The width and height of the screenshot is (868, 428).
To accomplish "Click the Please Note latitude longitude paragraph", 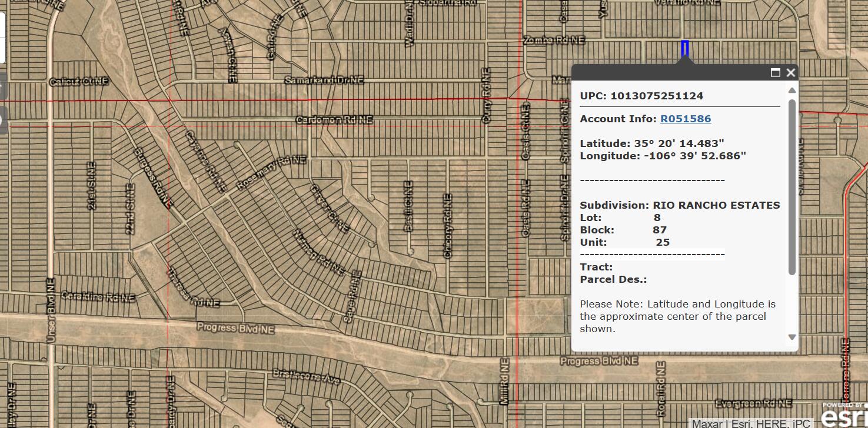I will coord(678,316).
